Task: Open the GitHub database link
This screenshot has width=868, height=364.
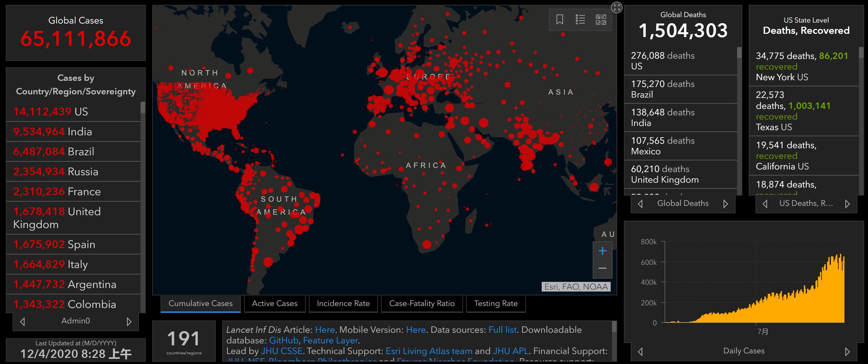Action: (283, 340)
